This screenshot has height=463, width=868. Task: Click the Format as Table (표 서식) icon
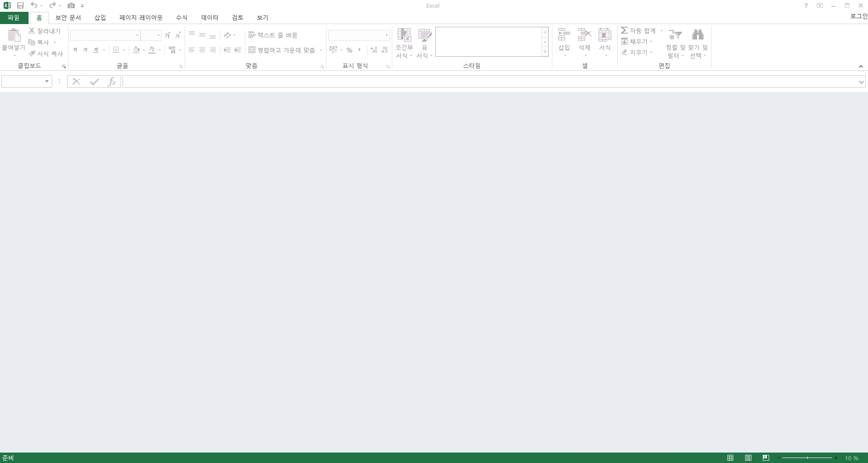click(x=424, y=35)
